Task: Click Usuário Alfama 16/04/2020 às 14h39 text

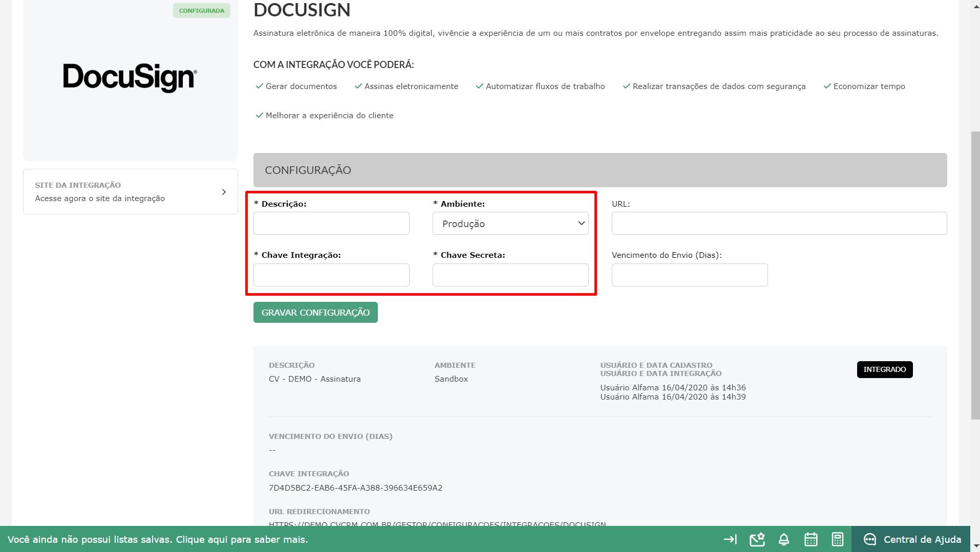Action: point(673,397)
